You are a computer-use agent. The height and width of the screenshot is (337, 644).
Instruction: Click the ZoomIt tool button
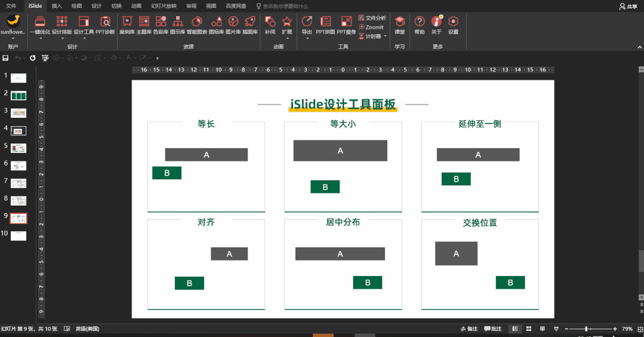click(371, 27)
